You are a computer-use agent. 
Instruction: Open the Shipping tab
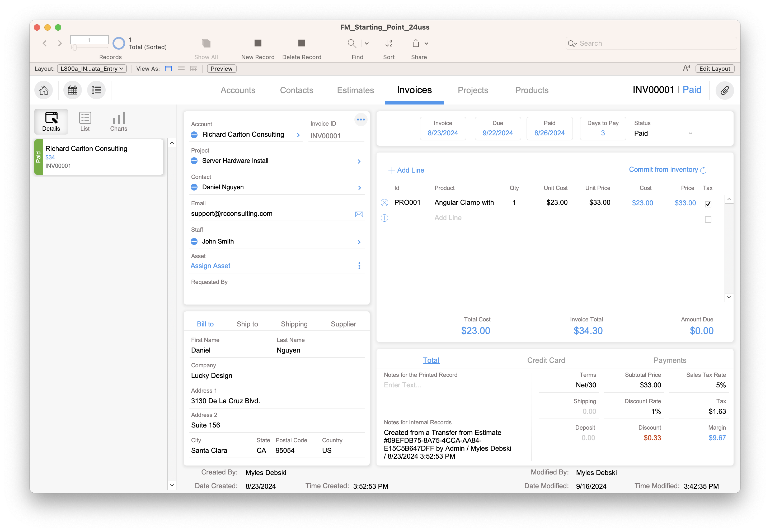(x=294, y=324)
